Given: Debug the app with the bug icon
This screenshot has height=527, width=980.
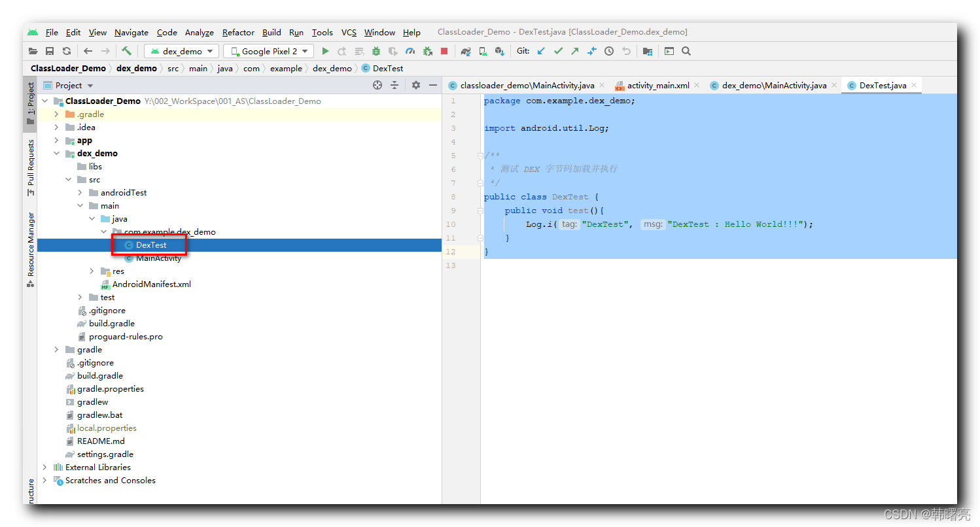Looking at the screenshot, I should (376, 51).
